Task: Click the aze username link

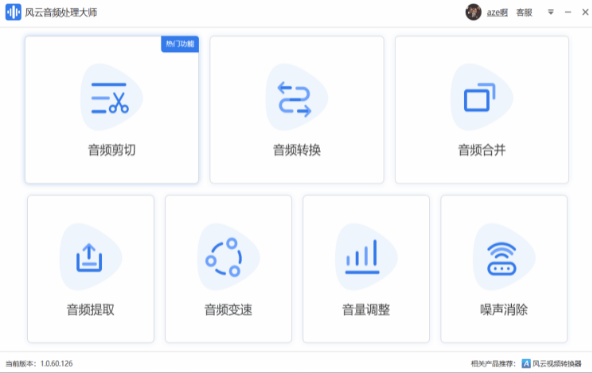Action: click(497, 12)
